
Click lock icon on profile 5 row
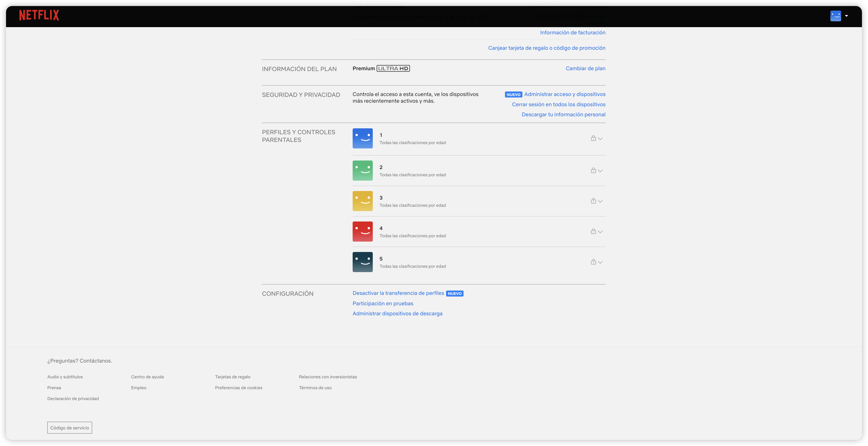[593, 262]
